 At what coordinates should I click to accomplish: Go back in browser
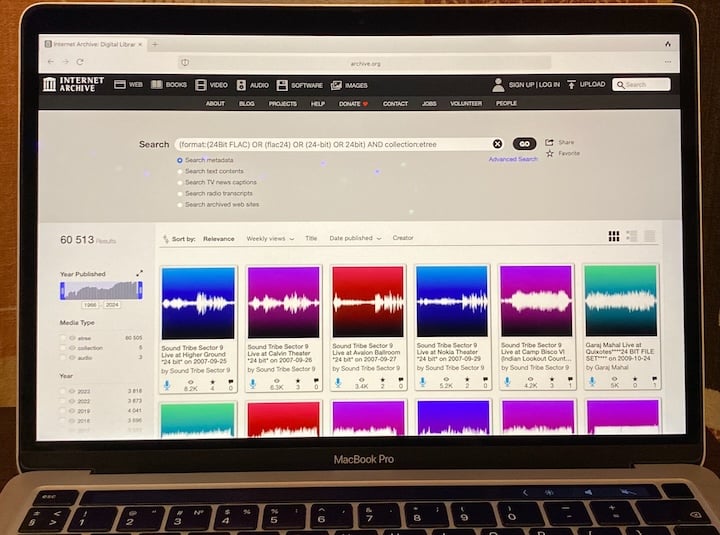click(51, 62)
